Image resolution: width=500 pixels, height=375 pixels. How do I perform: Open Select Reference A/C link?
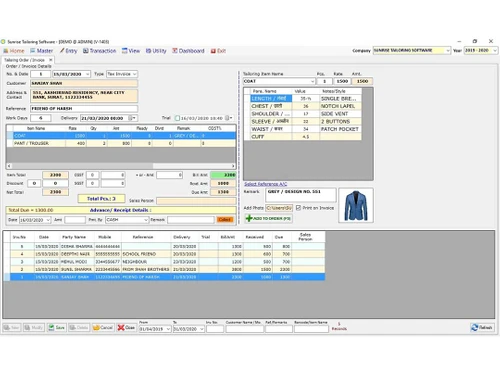tap(265, 184)
